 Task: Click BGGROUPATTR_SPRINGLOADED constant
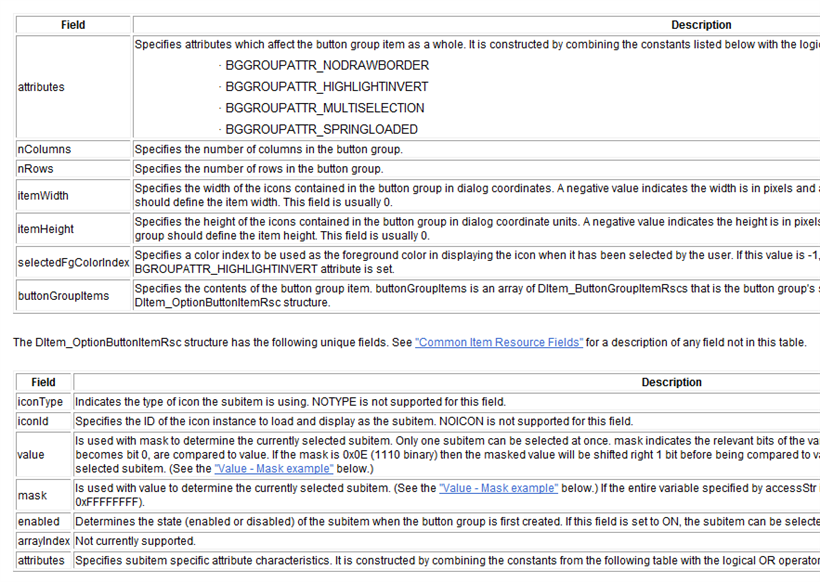click(x=322, y=129)
